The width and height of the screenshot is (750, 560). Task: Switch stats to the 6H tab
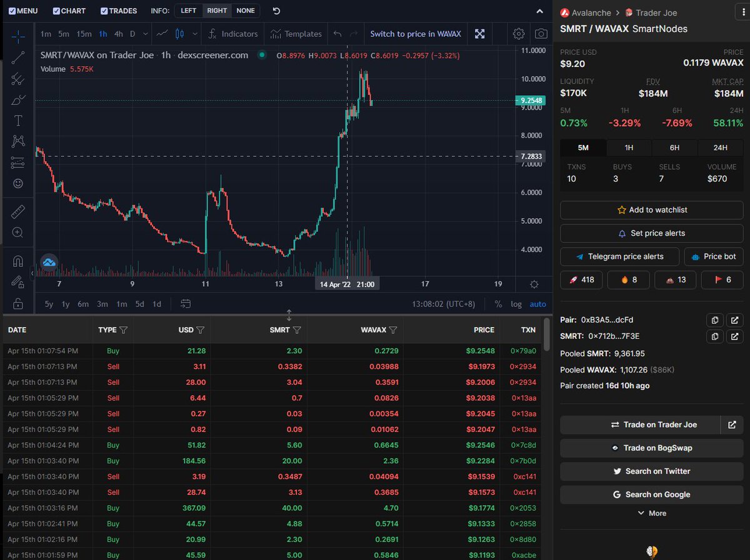point(674,147)
